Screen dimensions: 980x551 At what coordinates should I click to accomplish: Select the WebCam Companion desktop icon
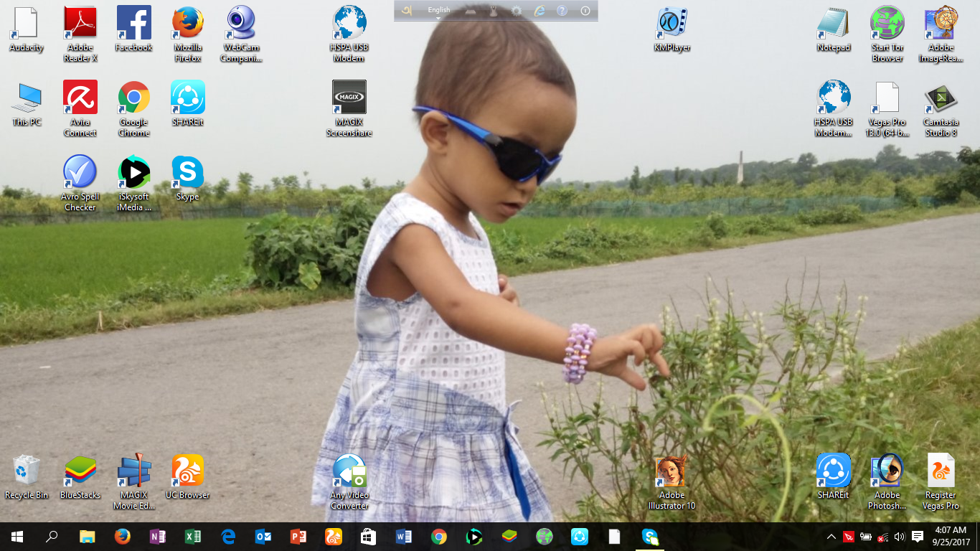click(241, 34)
